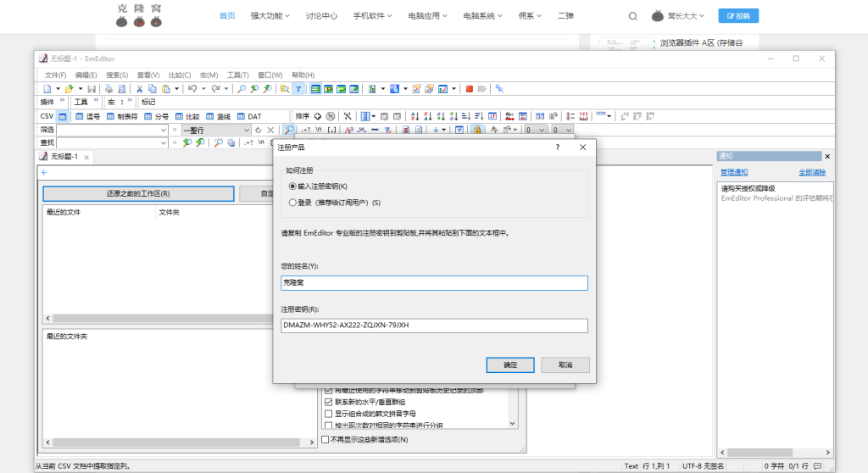Click the sort Z to A descending icon
The height and width of the screenshot is (473, 868).
coord(427,116)
